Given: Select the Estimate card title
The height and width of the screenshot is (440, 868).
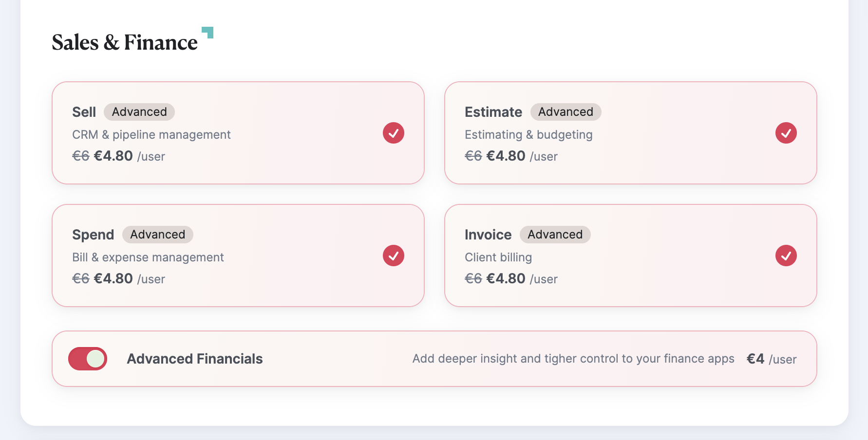Looking at the screenshot, I should 493,112.
